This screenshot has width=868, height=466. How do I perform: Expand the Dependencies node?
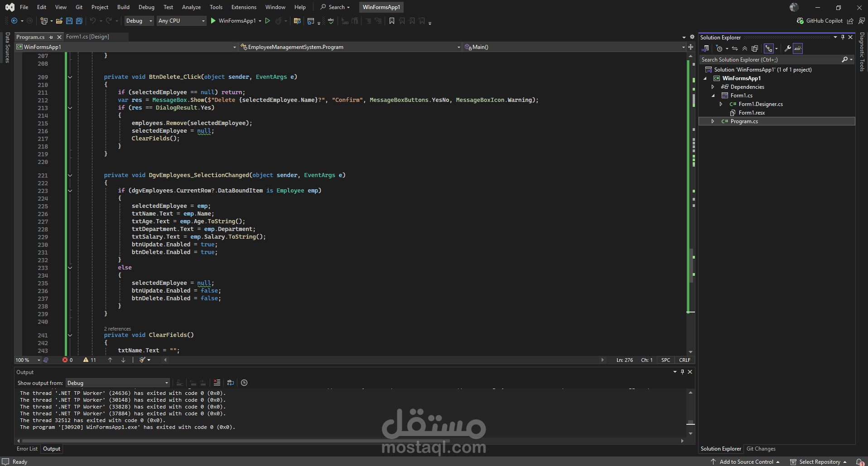(713, 87)
